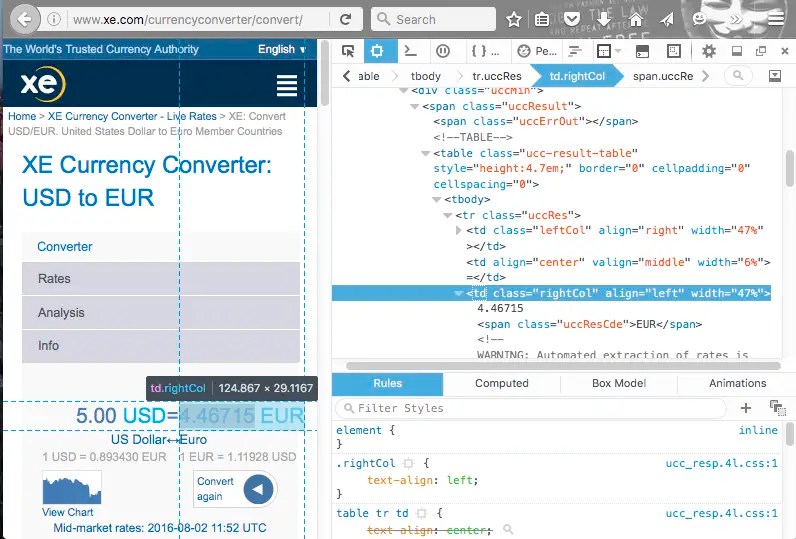Focus the Filter Styles field
This screenshot has height=539, width=796.
click(x=531, y=408)
